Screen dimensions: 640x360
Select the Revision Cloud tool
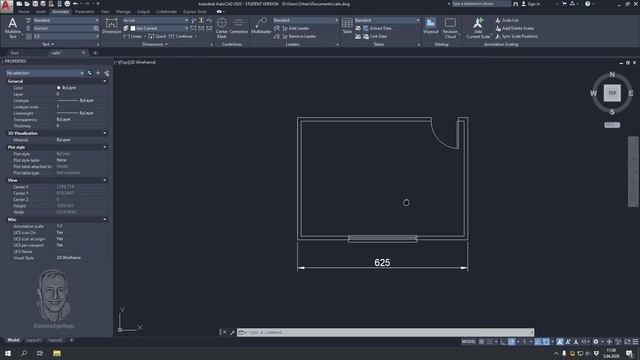pos(450,28)
